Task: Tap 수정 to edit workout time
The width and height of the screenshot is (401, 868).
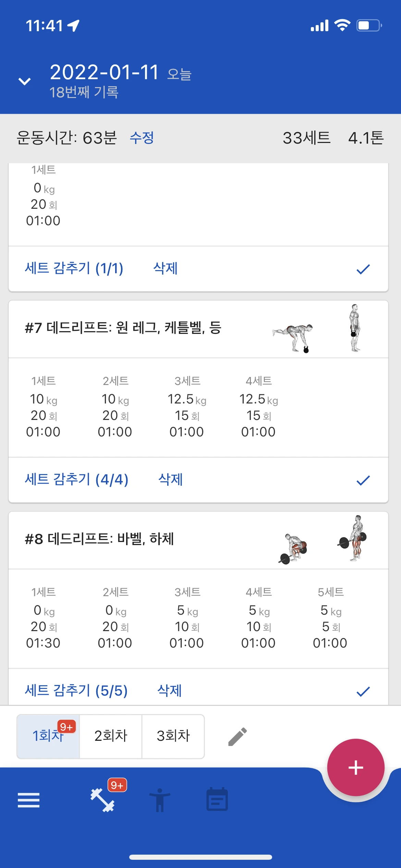Action: (142, 138)
